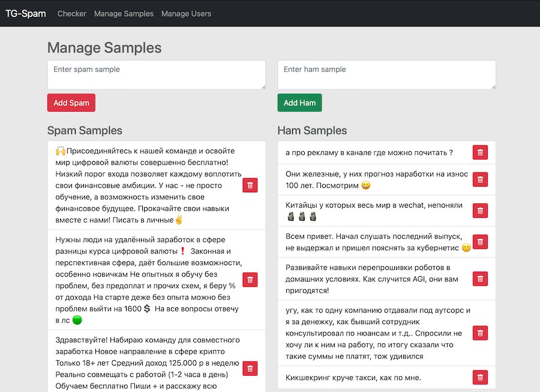Image resolution: width=540 pixels, height=392 pixels.
Task: Click spam text 'Присоединяйтесь к нашей команде'
Action: click(131, 151)
